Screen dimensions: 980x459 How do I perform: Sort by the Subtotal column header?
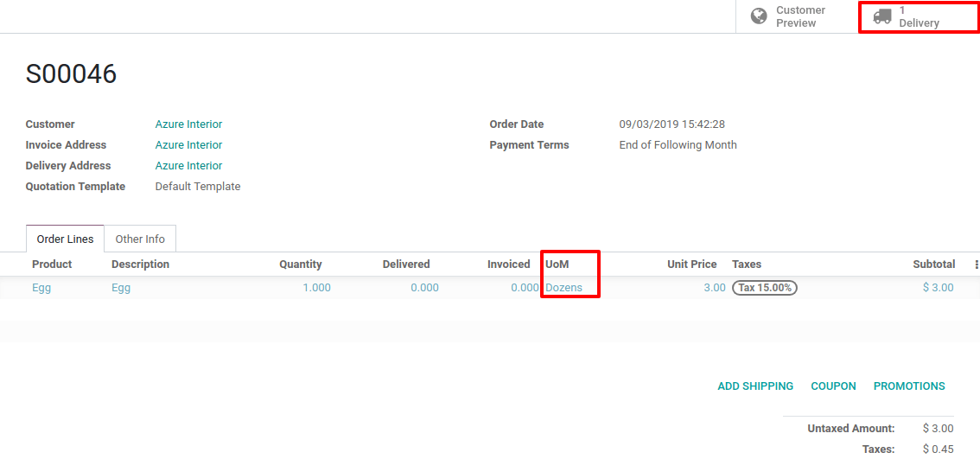(933, 265)
